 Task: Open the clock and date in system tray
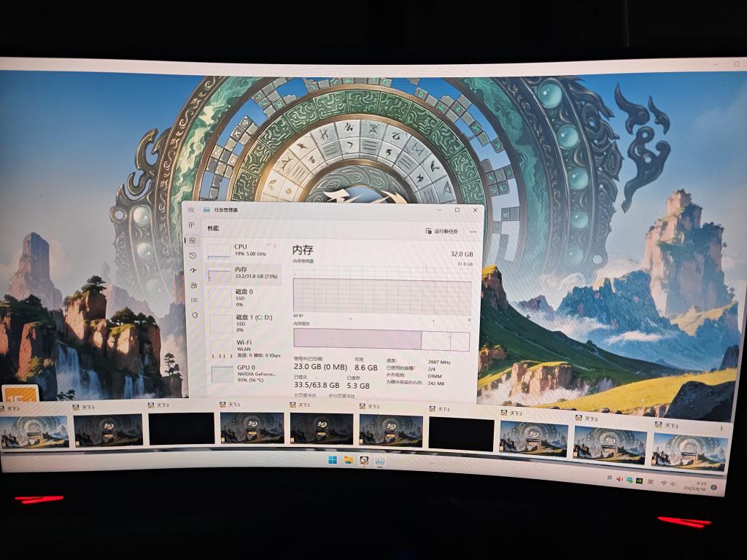tap(694, 486)
